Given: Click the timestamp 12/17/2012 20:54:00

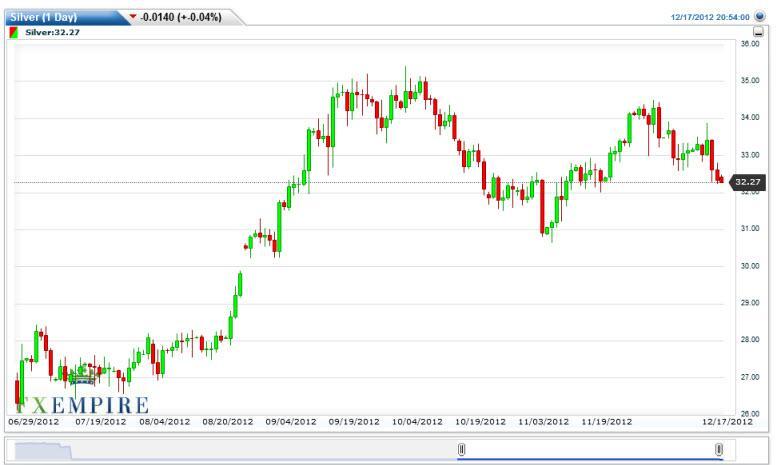Looking at the screenshot, I should 711,17.
